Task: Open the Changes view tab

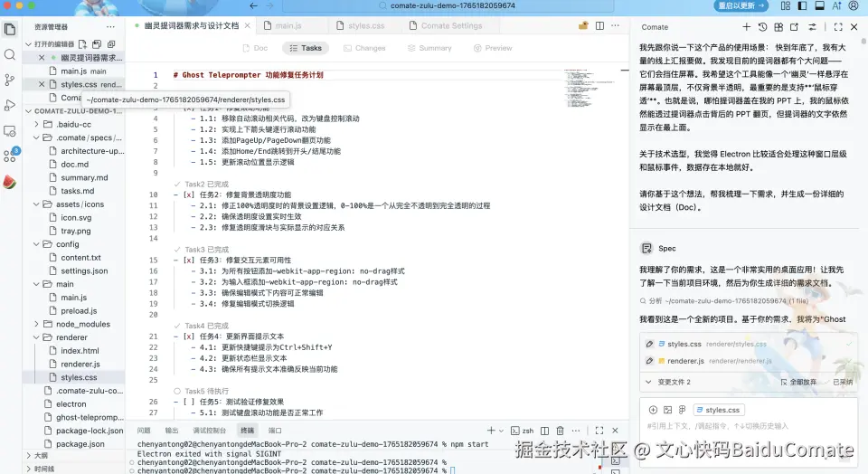Action: [x=364, y=48]
